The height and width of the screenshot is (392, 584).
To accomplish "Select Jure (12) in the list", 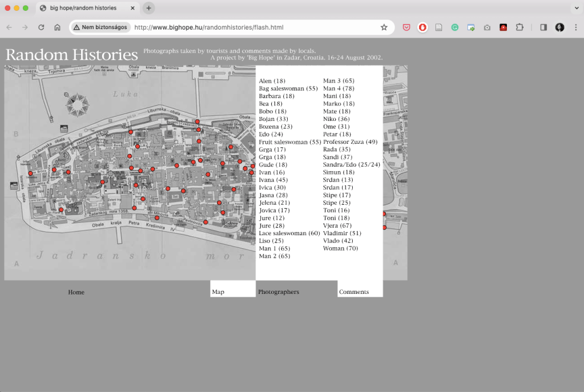I will click(x=272, y=218).
